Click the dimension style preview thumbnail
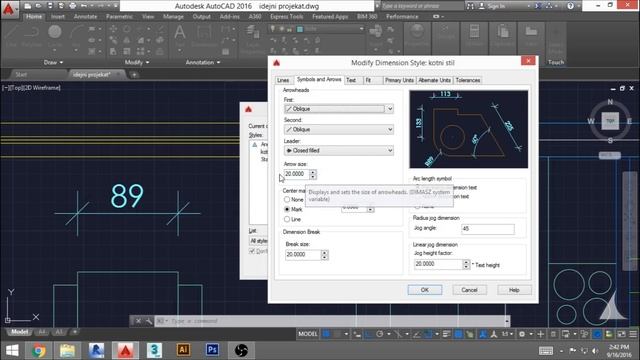 click(x=469, y=129)
